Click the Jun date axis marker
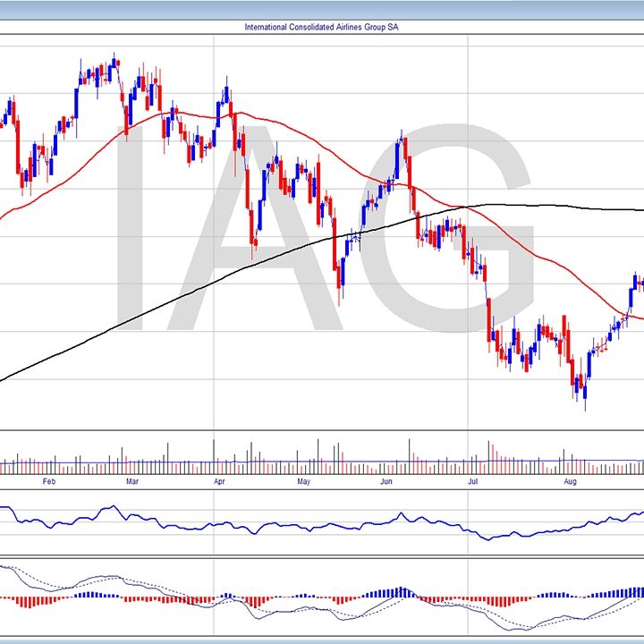The height and width of the screenshot is (644, 644). [386, 482]
